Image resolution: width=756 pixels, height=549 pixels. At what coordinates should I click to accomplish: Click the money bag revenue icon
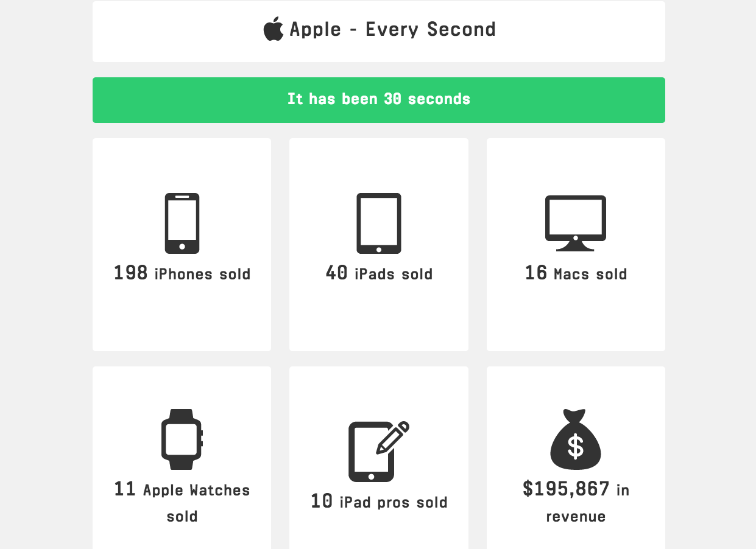[x=576, y=439]
